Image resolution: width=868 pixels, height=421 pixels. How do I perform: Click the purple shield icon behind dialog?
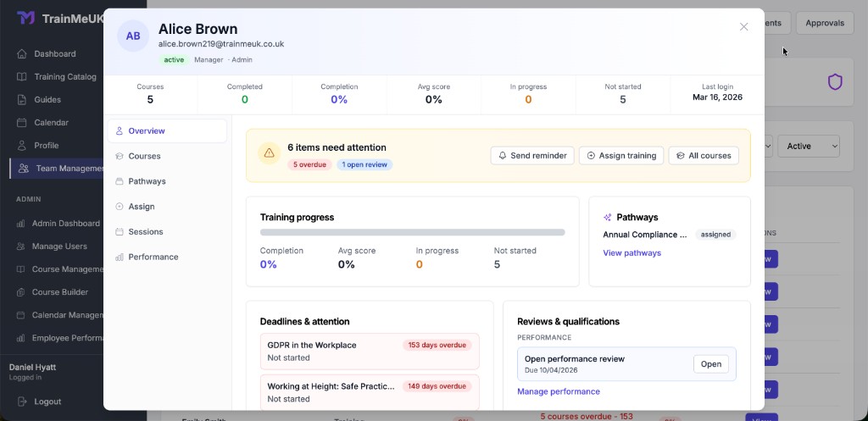pos(835,82)
